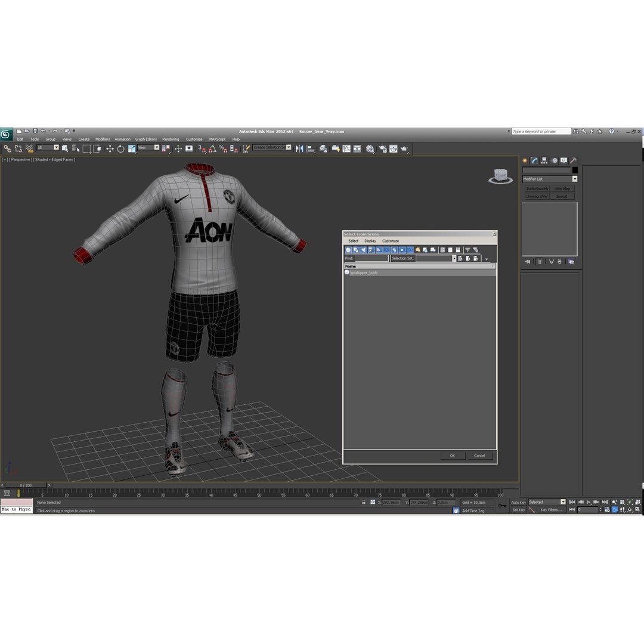Screen dimensions: 644x644
Task: Open Select by Name tool in main toolbar
Action: point(76,148)
